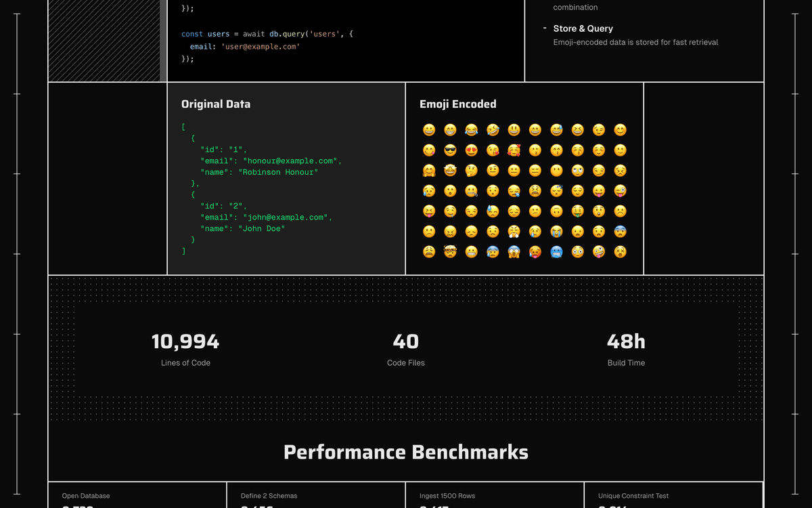
Task: Click the Emoji Encoded heading
Action: click(457, 104)
